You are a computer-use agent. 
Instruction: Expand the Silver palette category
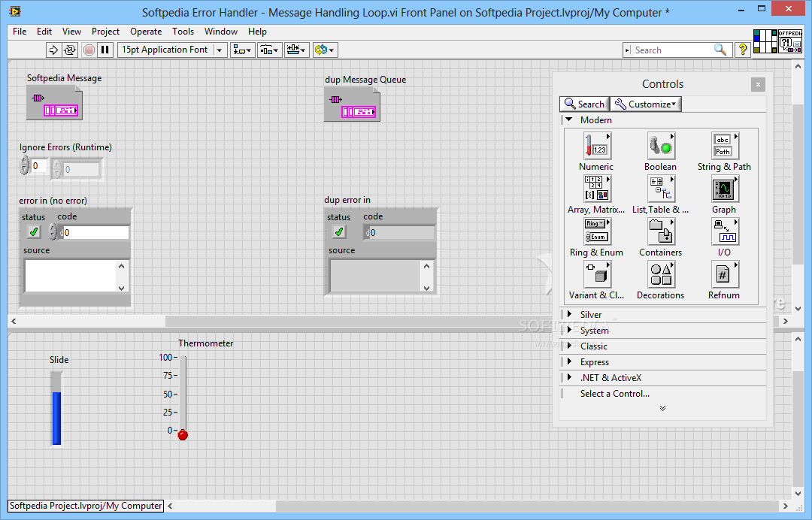coord(569,314)
